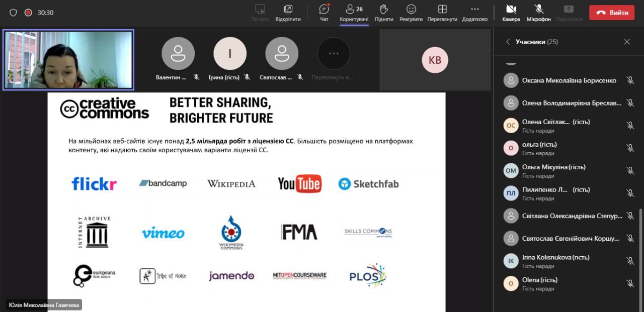Collapse the Учасники (25) list chevron
This screenshot has width=644, height=312.
508,42
